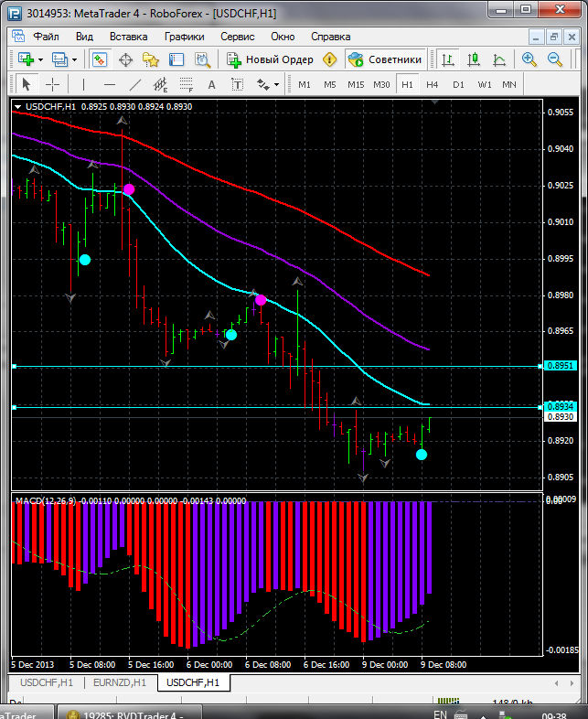The image size is (588, 719).
Task: Select the horizontal line tool
Action: (110, 84)
